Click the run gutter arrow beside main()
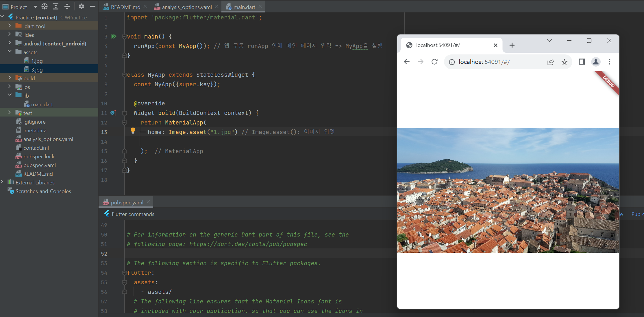Viewport: 644px width, 317px height. [x=114, y=36]
